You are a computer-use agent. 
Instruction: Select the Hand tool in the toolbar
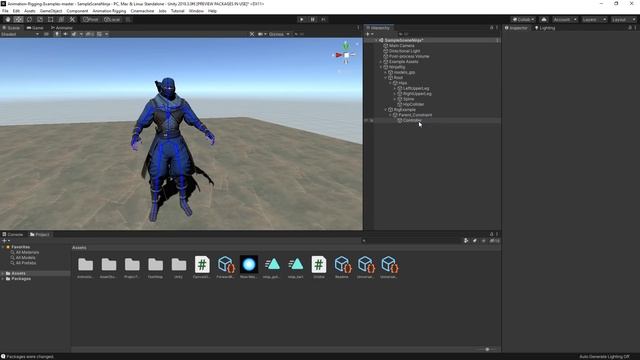[8, 20]
